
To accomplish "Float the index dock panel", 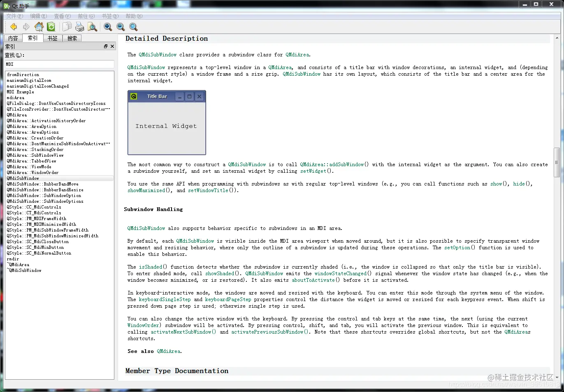I will click(x=106, y=46).
